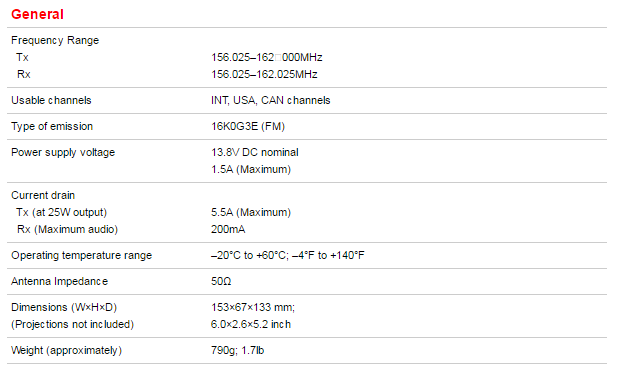The height and width of the screenshot is (385, 628).
Task: Click the Rx frequency value 156.025–162.025MHz
Action: [x=264, y=75]
